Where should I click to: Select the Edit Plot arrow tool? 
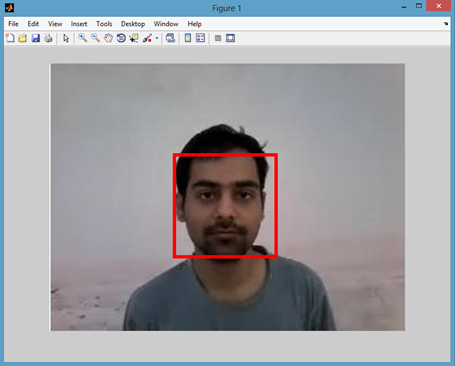(x=66, y=38)
